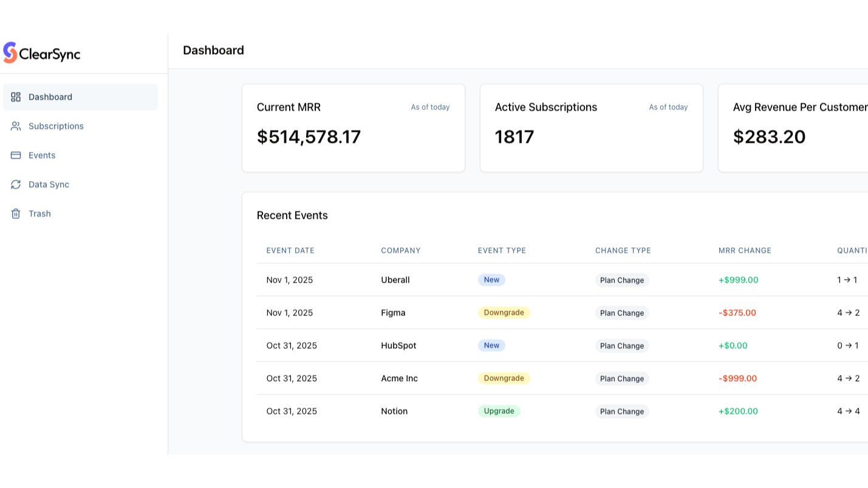Click the Dashboard grid icon in sidebar

pos(16,97)
